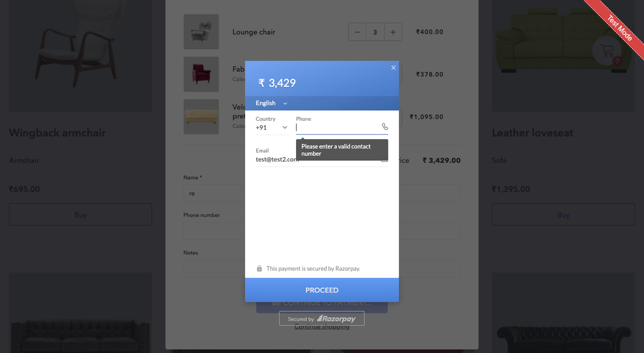The image size is (644, 353).
Task: Click the phone handset icon in Phone field
Action: point(385,126)
